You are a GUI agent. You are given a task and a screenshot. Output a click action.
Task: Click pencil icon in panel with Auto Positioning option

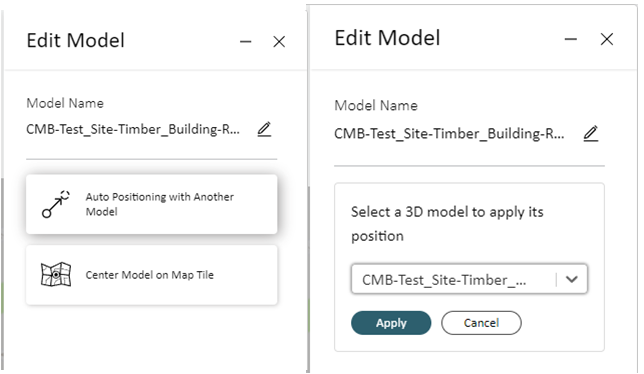[264, 129]
